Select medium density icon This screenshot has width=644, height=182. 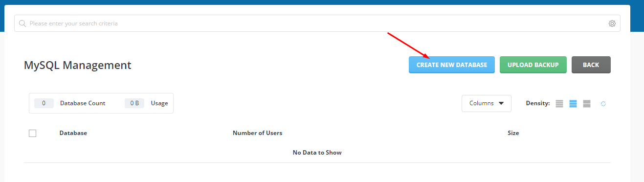[x=573, y=104]
